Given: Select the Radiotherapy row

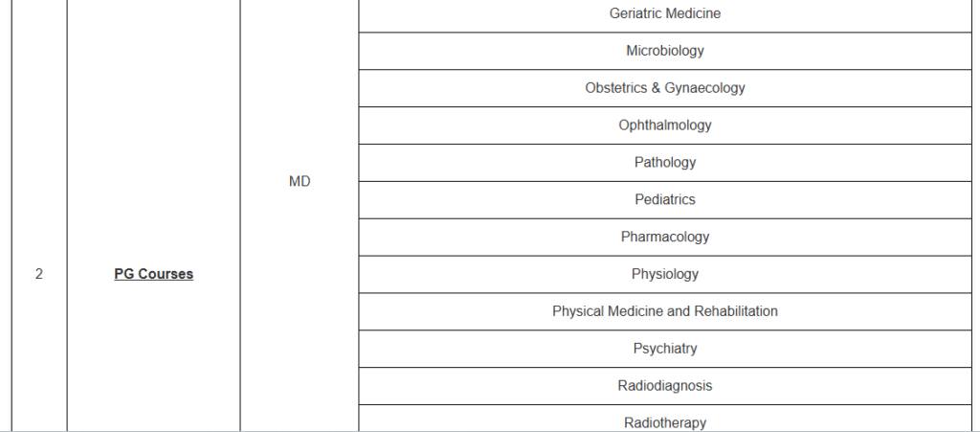Looking at the screenshot, I should coord(665,422).
